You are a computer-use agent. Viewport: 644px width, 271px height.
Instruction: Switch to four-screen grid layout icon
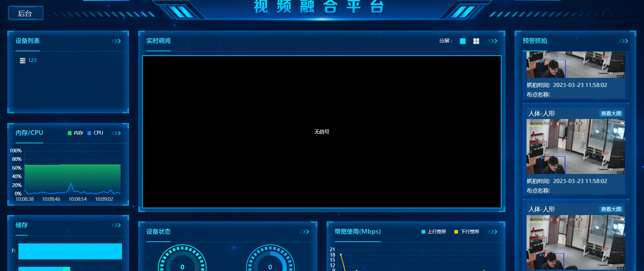476,41
